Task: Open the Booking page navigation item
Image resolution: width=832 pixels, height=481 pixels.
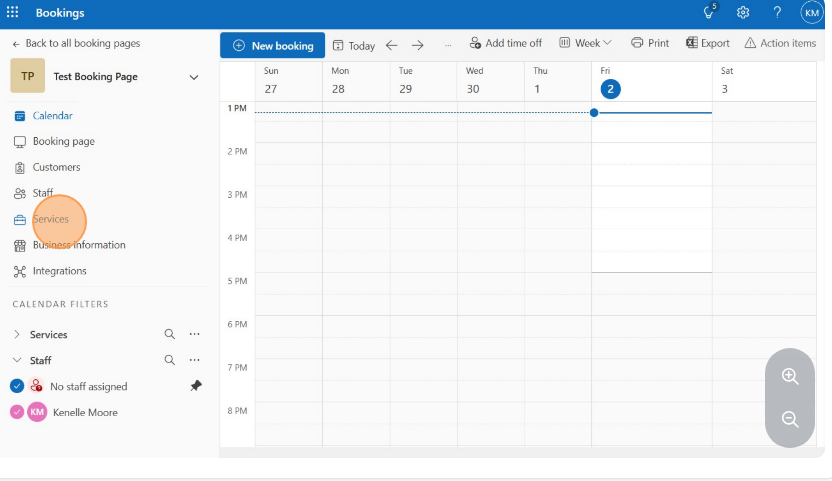Action: click(x=54, y=141)
